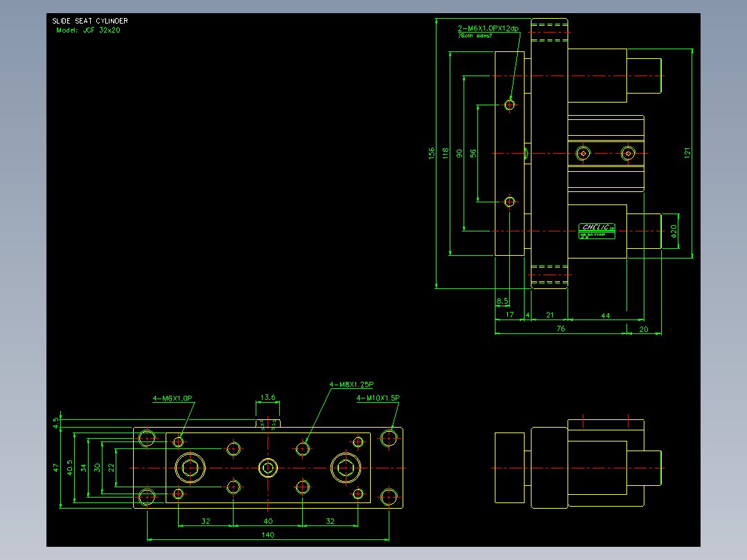This screenshot has width=747, height=560.
Task: Pick the 118 vertical dimension value
Action: pyautogui.click(x=446, y=153)
